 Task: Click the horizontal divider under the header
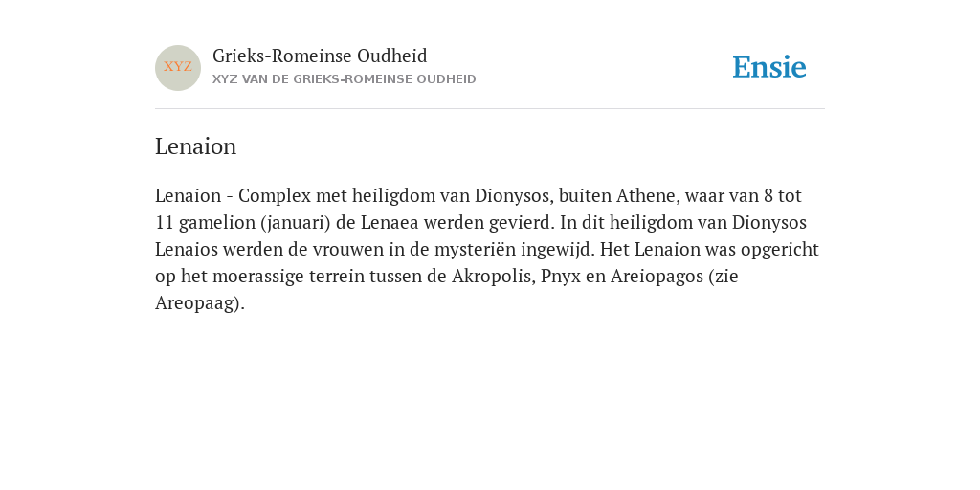coord(490,109)
